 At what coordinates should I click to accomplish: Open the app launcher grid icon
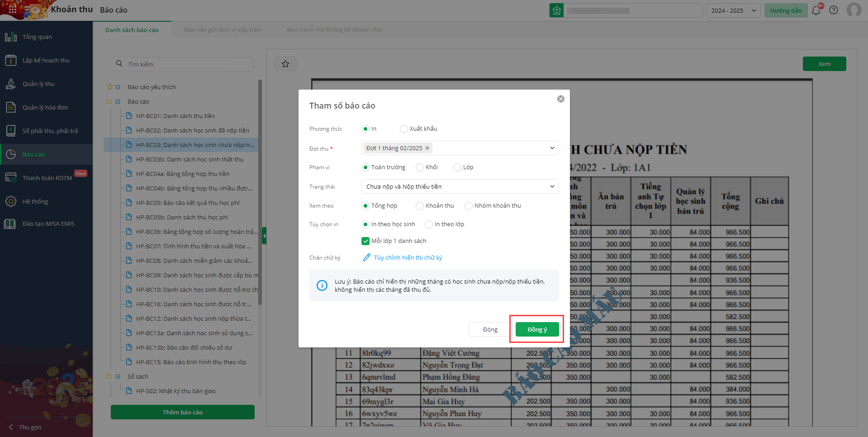(x=13, y=9)
